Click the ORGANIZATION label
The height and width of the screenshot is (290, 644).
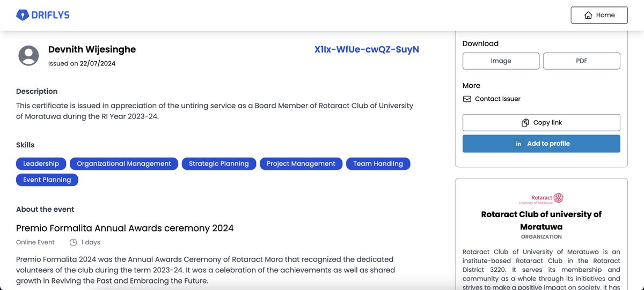[541, 236]
